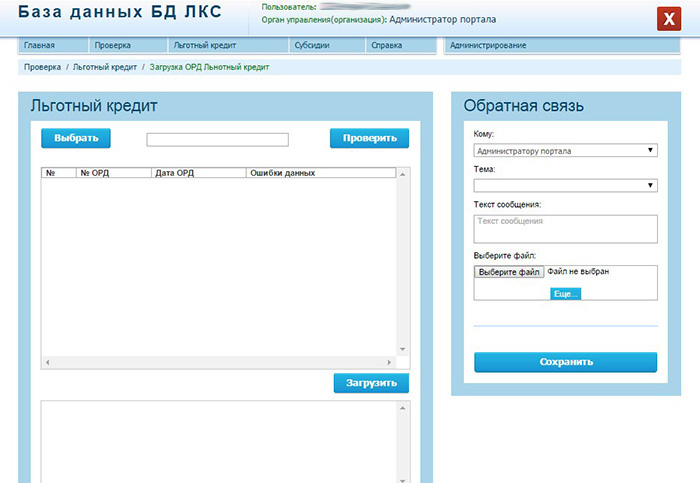The width and height of the screenshot is (700, 483).
Task: Click the red X close icon
Action: 668,20
